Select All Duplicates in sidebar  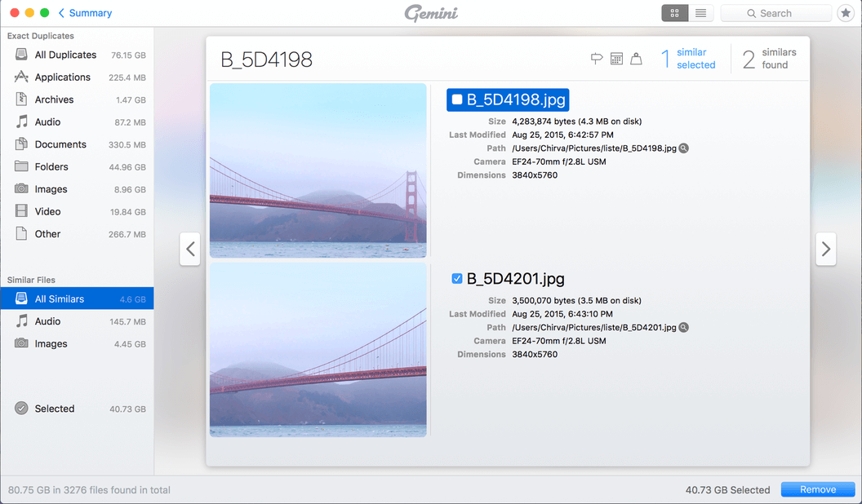[x=65, y=55]
